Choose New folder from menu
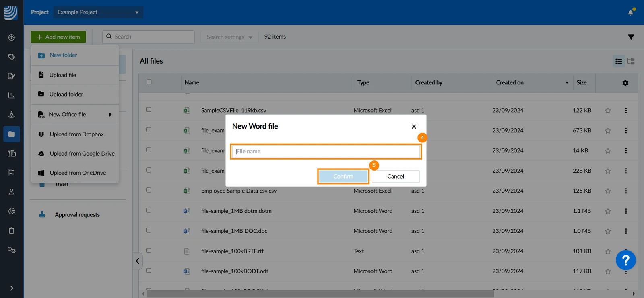Image resolution: width=644 pixels, height=298 pixels. (75, 55)
